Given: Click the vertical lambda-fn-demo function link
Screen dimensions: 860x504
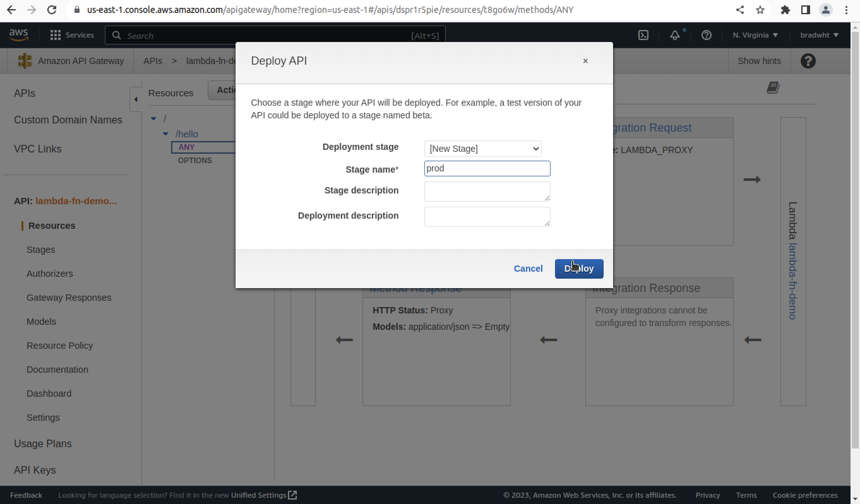Looking at the screenshot, I should point(793,281).
